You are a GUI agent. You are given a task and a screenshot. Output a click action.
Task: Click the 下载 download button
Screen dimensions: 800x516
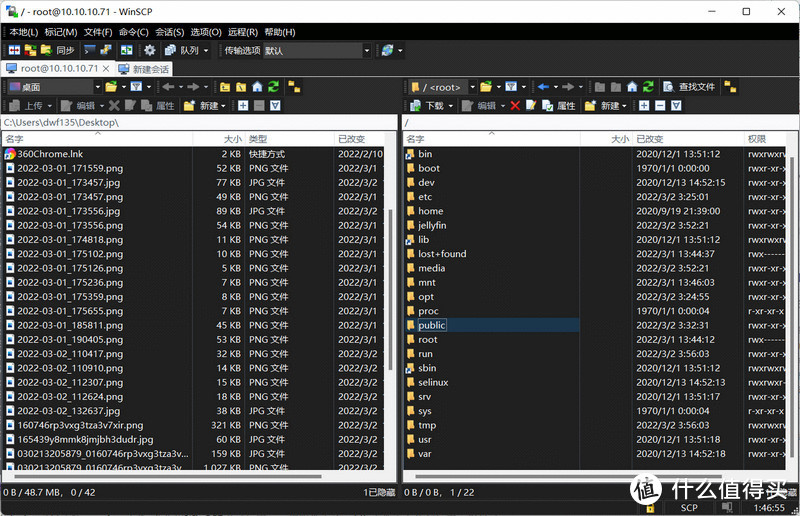pyautogui.click(x=427, y=106)
